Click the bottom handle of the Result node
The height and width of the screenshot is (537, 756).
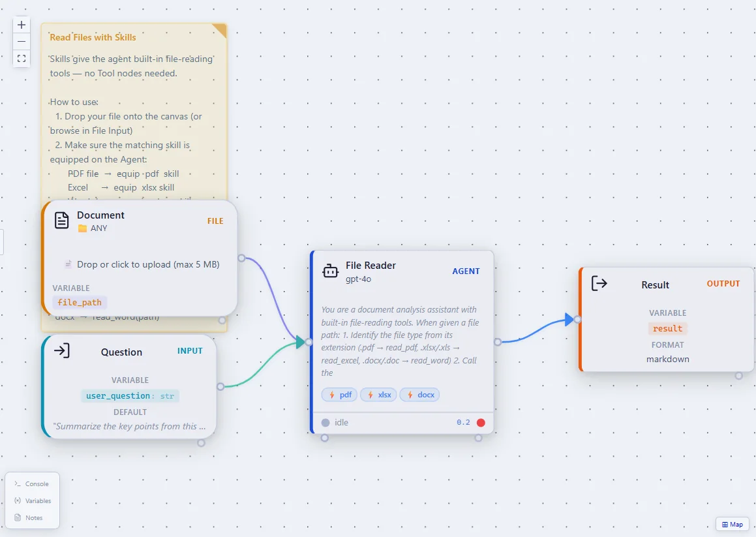pos(738,376)
